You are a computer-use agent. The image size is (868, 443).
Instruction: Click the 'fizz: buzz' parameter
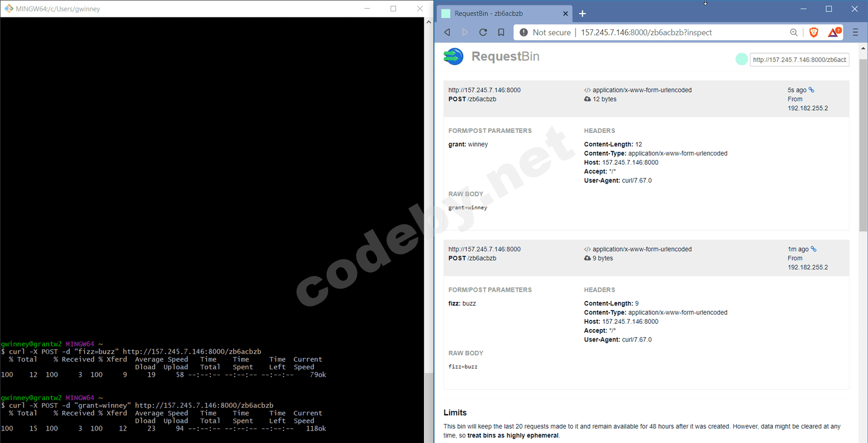(462, 304)
